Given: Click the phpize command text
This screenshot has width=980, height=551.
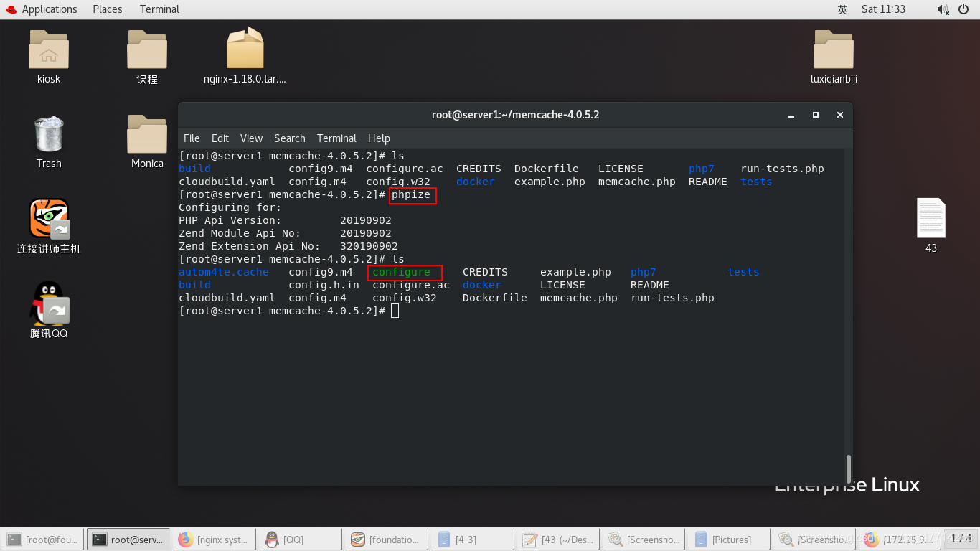Looking at the screenshot, I should [411, 194].
